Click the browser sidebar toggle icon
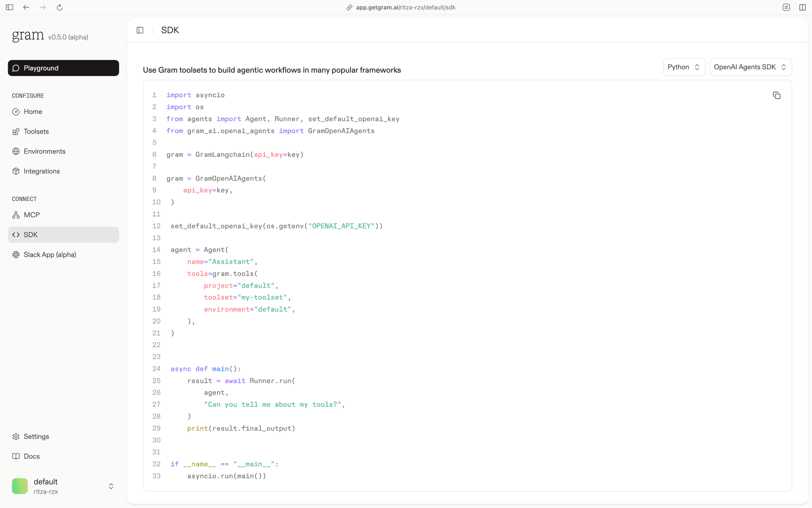 9,7
